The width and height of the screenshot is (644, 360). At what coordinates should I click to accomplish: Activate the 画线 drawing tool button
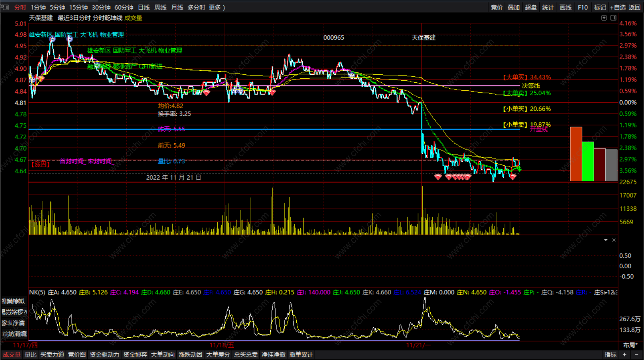(565, 8)
